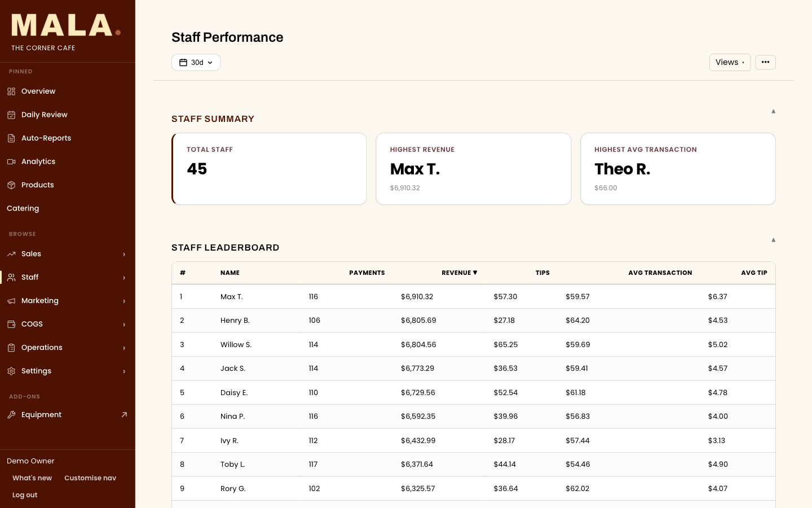
Task: Click the Products box icon
Action: coord(11,185)
